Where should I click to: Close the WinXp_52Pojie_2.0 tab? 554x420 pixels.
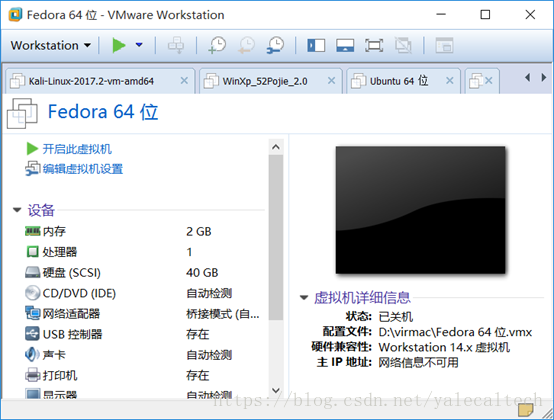tap(331, 81)
